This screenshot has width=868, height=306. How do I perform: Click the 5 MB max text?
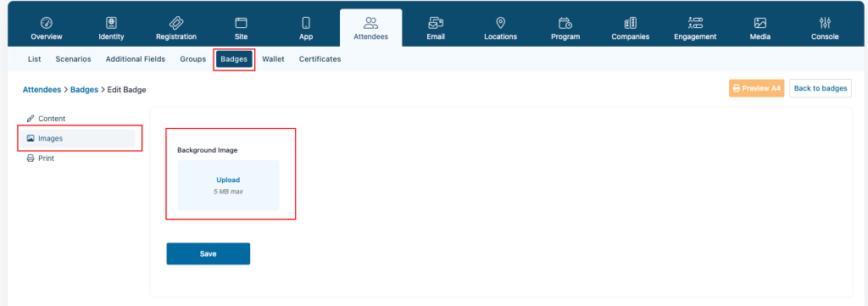pyautogui.click(x=228, y=192)
